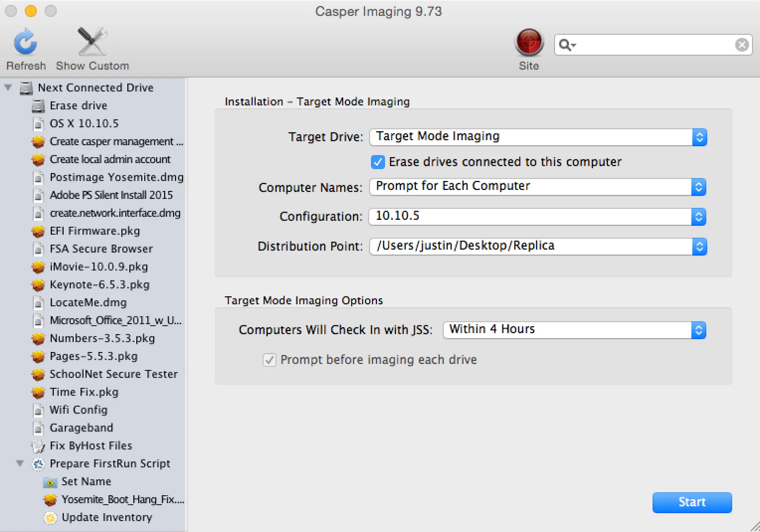The width and height of the screenshot is (760, 532).
Task: Open the Computer Names dropdown
Action: [538, 186]
